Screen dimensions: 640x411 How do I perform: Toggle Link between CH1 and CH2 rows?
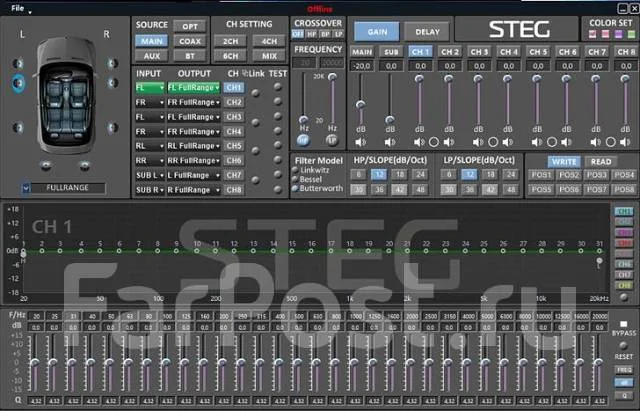[256, 93]
